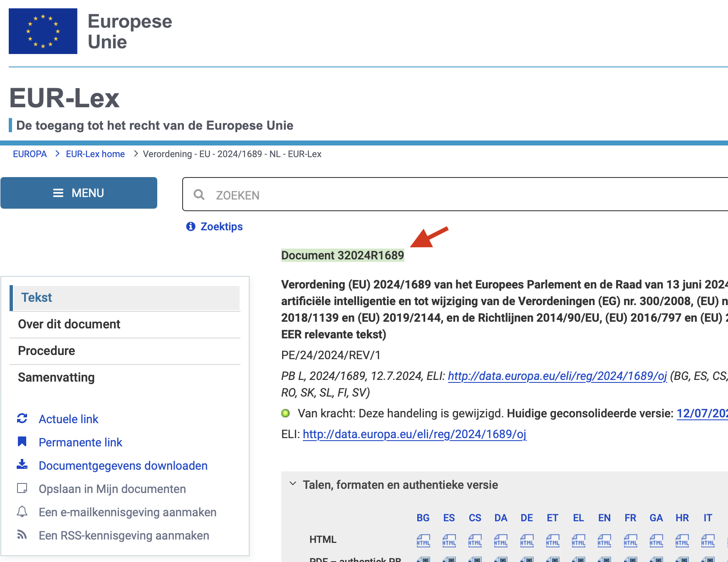Image resolution: width=728 pixels, height=562 pixels.
Task: Open the CS HTML document icon
Action: (x=475, y=540)
